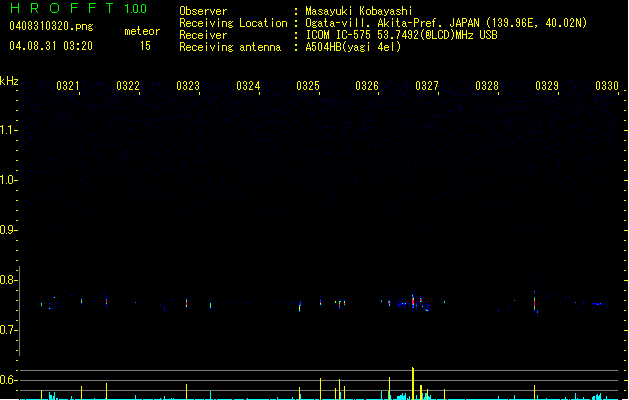Click the Receiving Location label
Screen dimensions: 629x400
pyautogui.click(x=233, y=23)
